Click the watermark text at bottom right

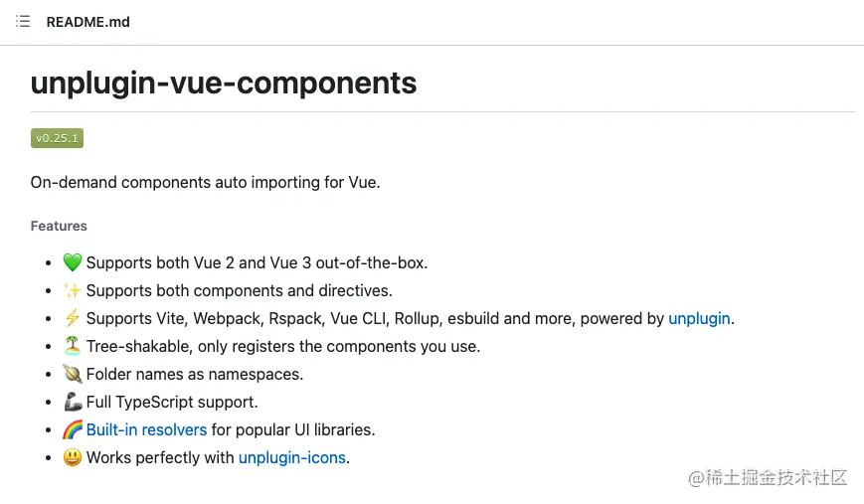pyautogui.click(x=768, y=477)
